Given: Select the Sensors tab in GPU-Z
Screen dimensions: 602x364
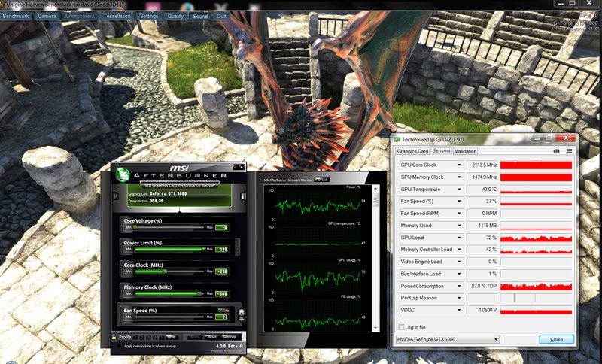Looking at the screenshot, I should click(x=441, y=150).
